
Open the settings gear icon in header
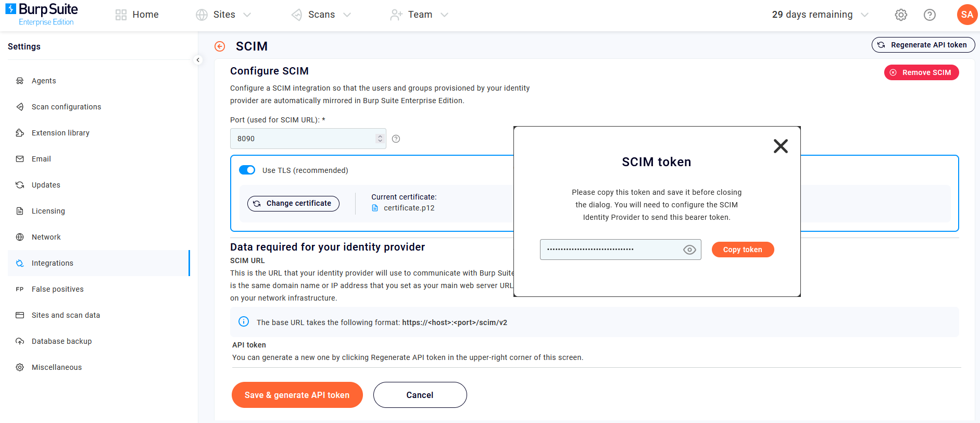[901, 15]
